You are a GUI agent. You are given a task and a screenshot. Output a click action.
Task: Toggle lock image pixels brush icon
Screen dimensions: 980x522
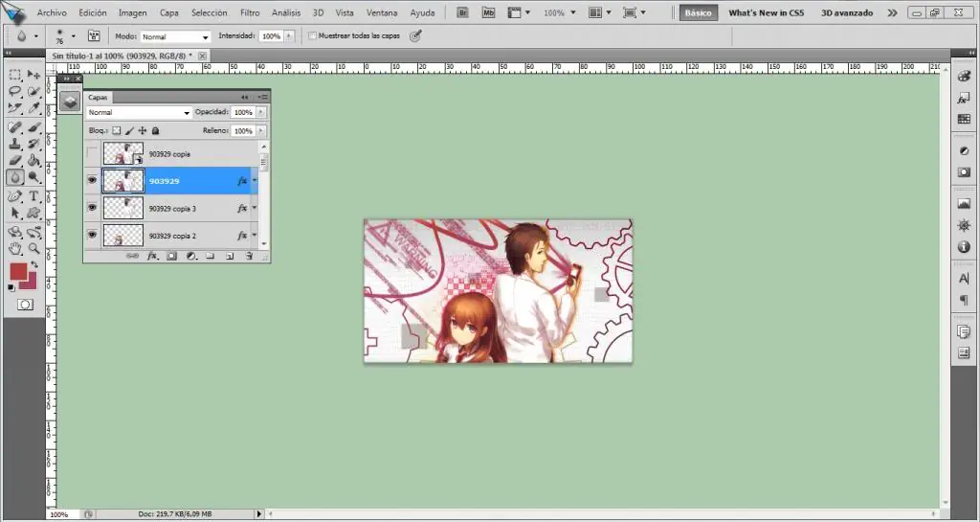coord(129,130)
